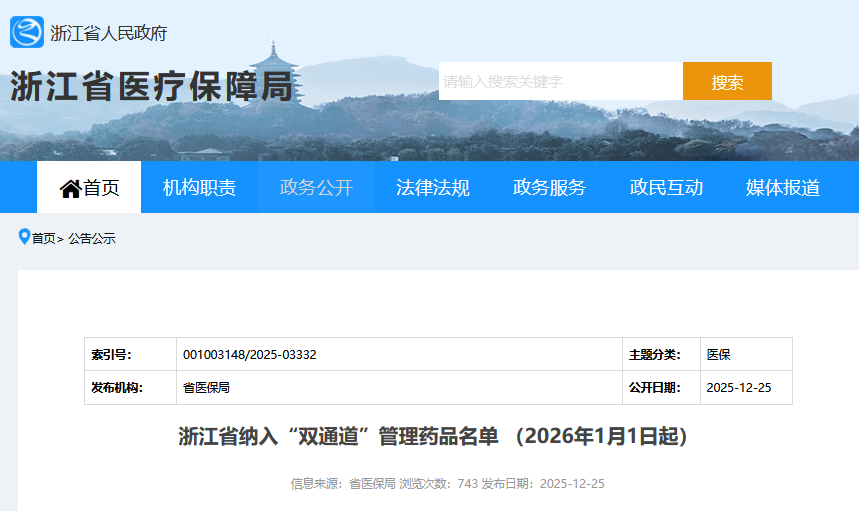Click 首页 in the breadcrumb
This screenshot has width=859, height=511.
43,238
